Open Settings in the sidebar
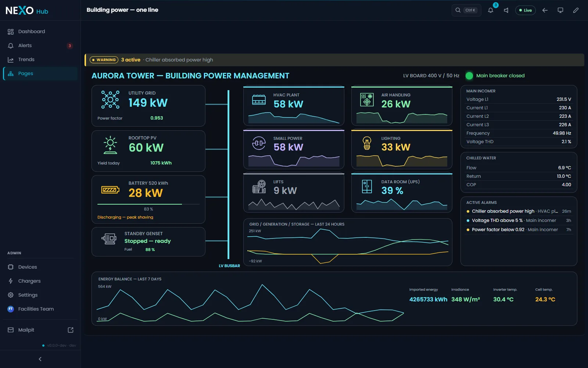 (x=40, y=295)
